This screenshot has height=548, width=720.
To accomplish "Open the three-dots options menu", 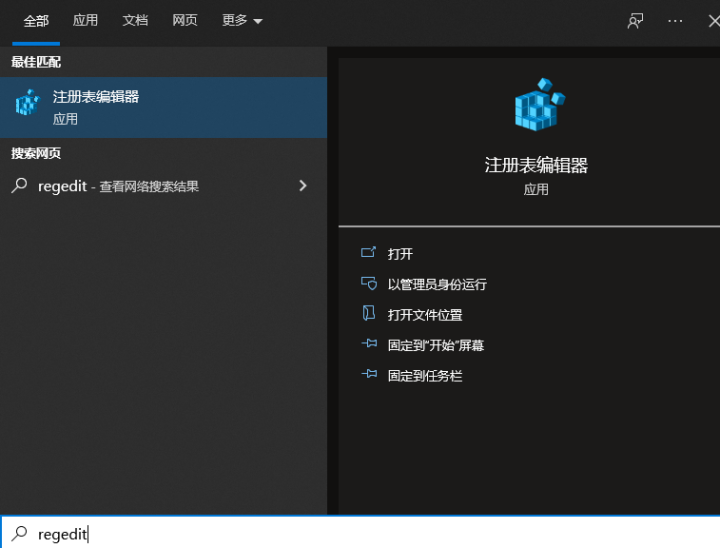I will click(x=675, y=21).
